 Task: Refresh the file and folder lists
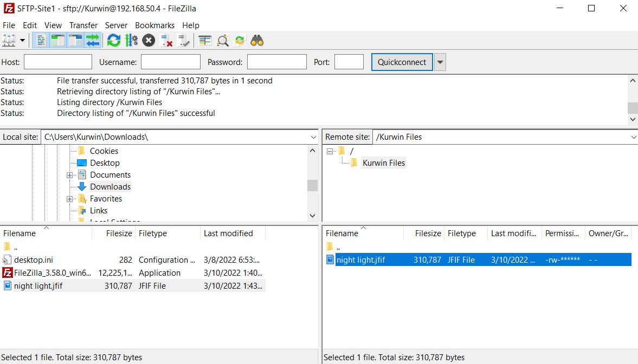[113, 40]
